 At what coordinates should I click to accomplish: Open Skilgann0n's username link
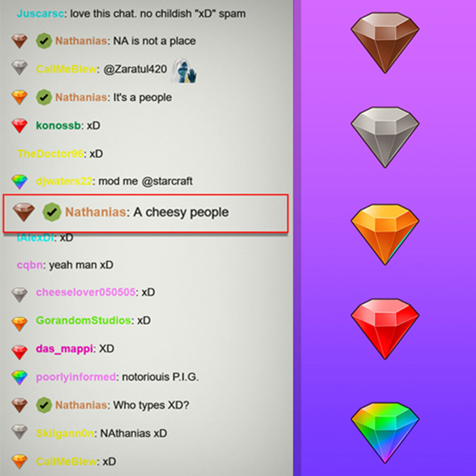pyautogui.click(x=65, y=433)
